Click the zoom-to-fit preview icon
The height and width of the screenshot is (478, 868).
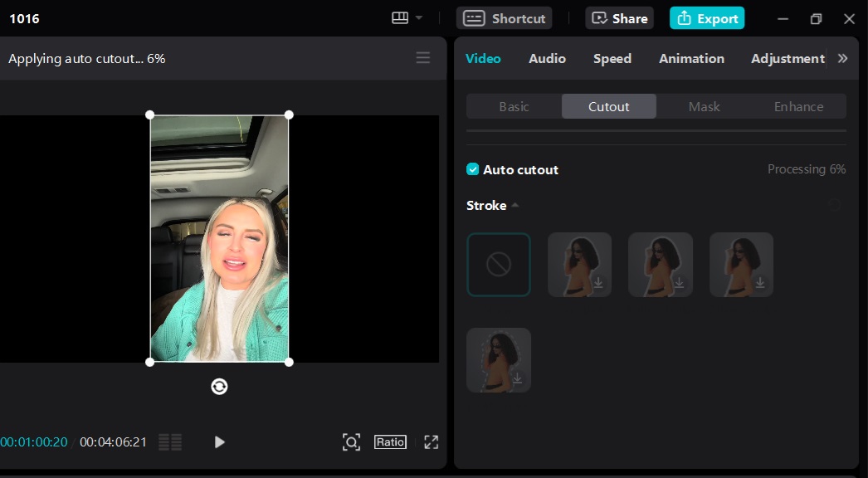pyautogui.click(x=351, y=442)
